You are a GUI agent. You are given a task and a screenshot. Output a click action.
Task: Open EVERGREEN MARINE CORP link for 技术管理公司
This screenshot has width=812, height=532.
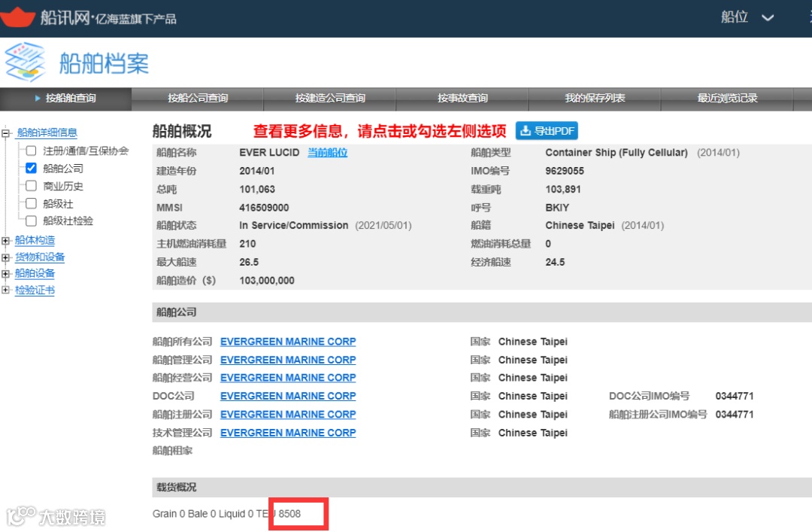(x=288, y=433)
